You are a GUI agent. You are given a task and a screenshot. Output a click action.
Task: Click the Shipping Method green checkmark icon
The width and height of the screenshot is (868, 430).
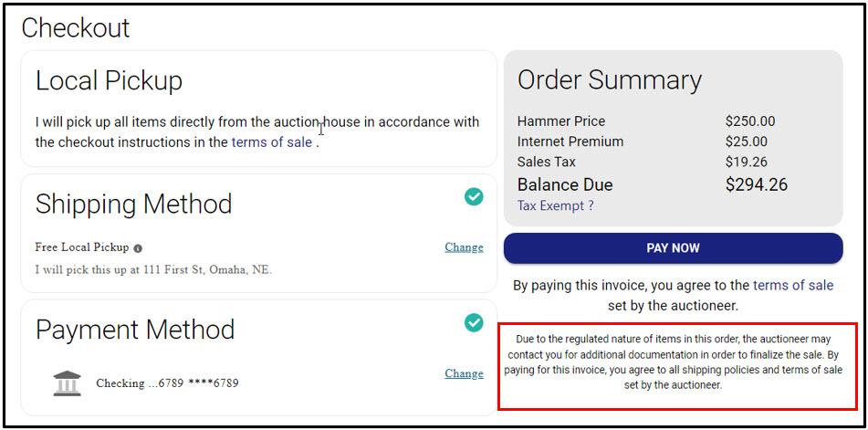(x=474, y=196)
